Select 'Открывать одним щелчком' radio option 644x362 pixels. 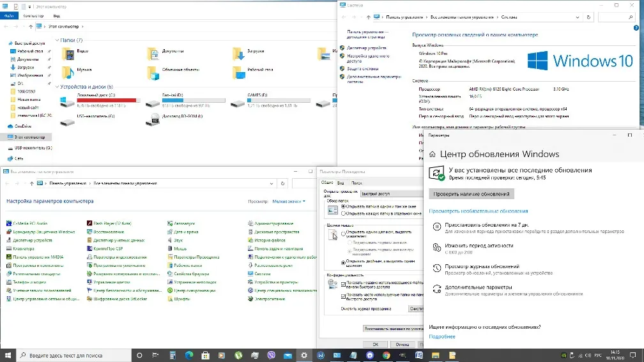pyautogui.click(x=343, y=234)
